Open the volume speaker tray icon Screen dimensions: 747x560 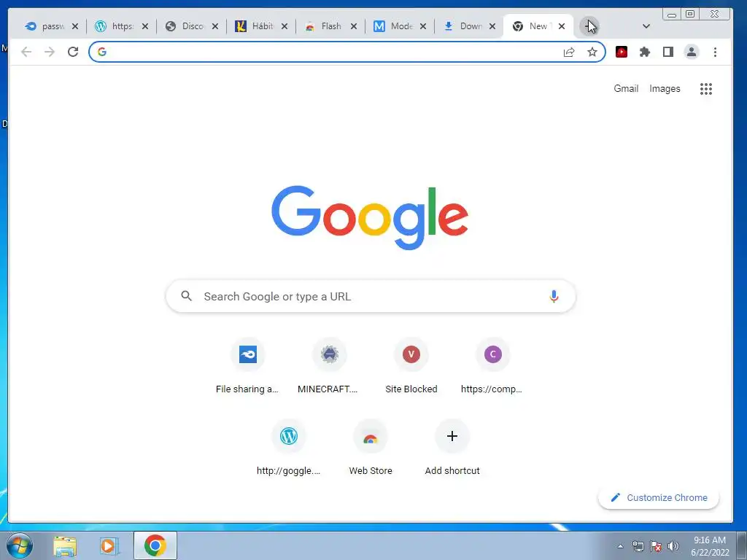pos(673,546)
